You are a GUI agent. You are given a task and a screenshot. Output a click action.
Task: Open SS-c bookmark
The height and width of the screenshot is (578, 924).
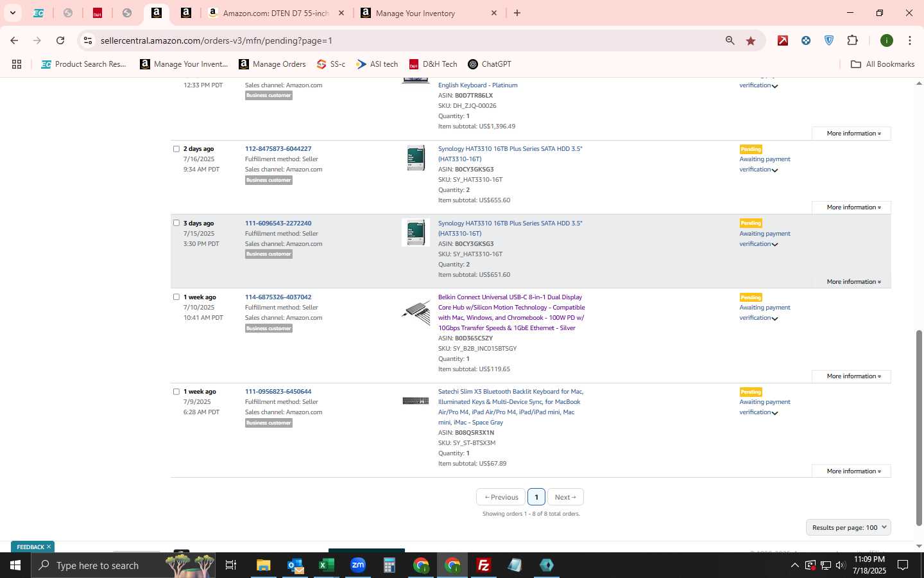[331, 64]
